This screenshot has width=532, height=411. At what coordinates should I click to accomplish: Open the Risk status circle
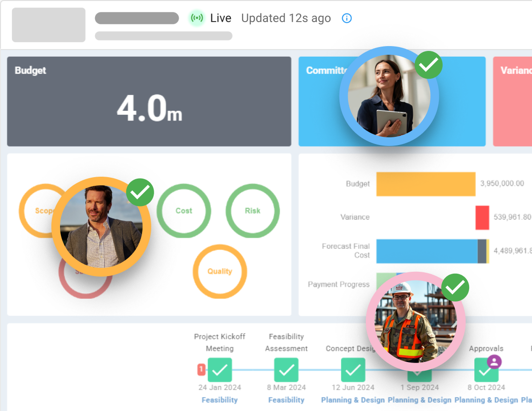pyautogui.click(x=253, y=211)
